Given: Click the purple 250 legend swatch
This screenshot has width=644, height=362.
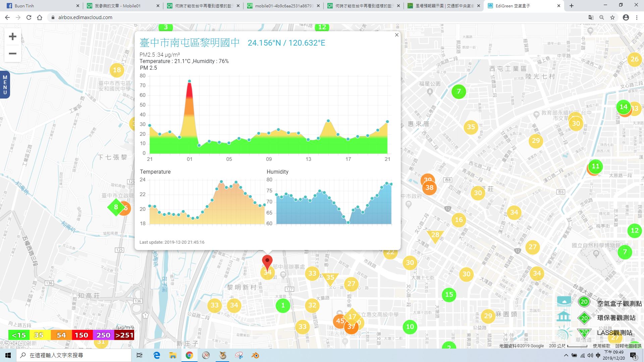Looking at the screenshot, I should [x=103, y=335].
